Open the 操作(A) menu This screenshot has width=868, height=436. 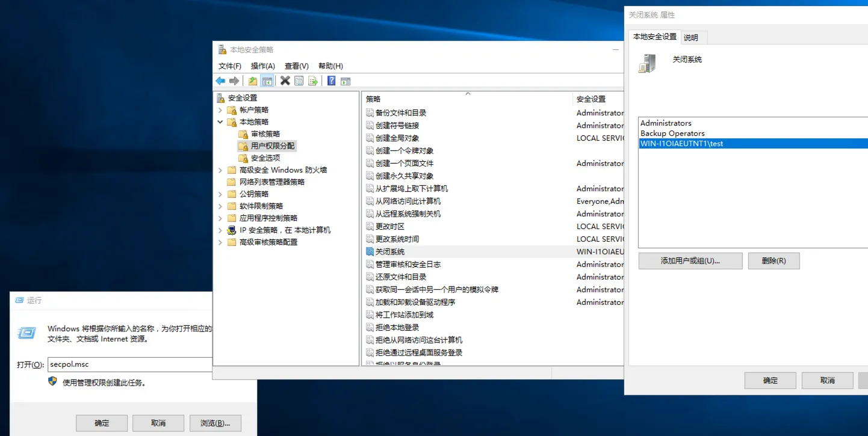coord(262,66)
